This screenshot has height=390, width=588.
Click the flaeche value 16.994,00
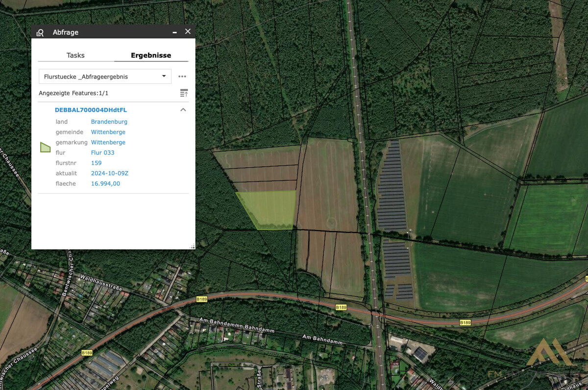click(x=105, y=183)
